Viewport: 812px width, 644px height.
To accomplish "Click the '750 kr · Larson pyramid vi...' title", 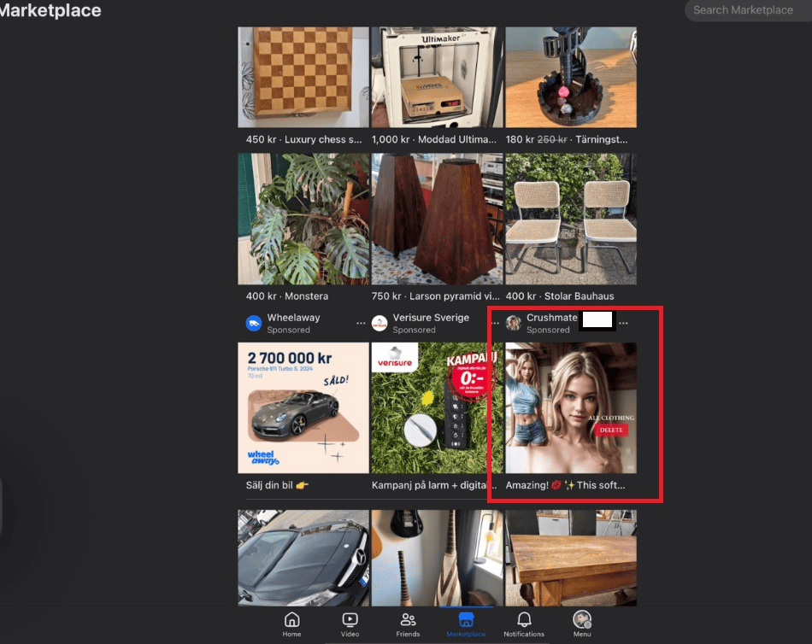I will [436, 296].
